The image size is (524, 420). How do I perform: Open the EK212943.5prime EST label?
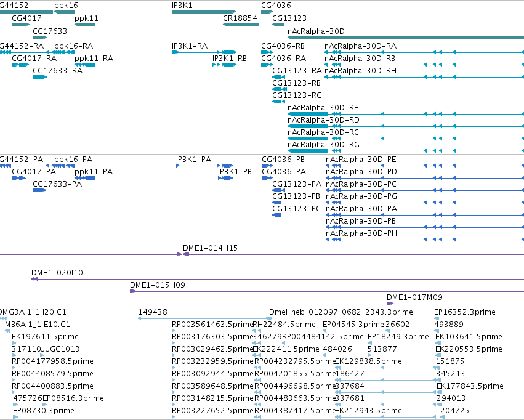coord(368,411)
